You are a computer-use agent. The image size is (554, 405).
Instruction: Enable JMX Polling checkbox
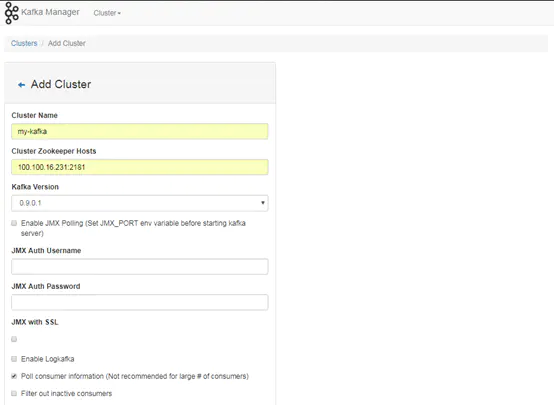pos(14,223)
